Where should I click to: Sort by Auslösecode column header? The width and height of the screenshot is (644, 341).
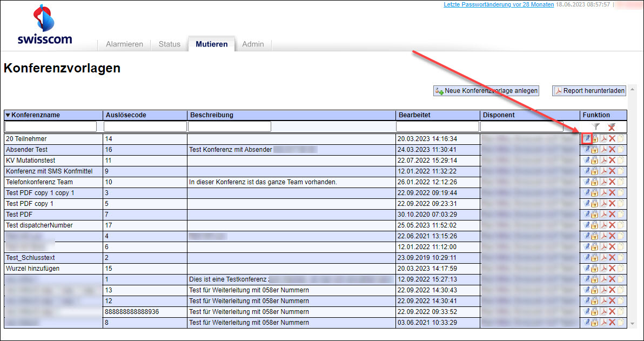point(145,116)
